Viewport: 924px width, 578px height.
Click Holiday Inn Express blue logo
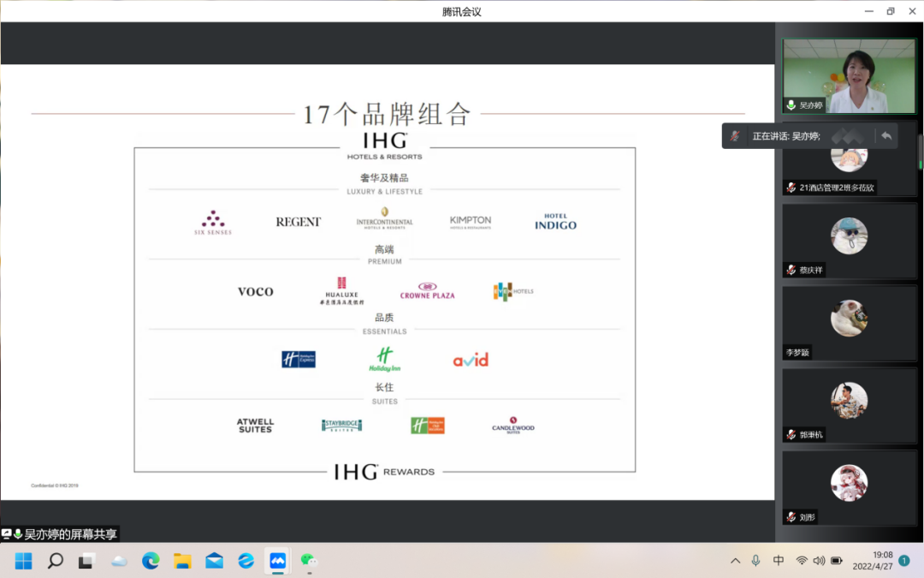(299, 359)
